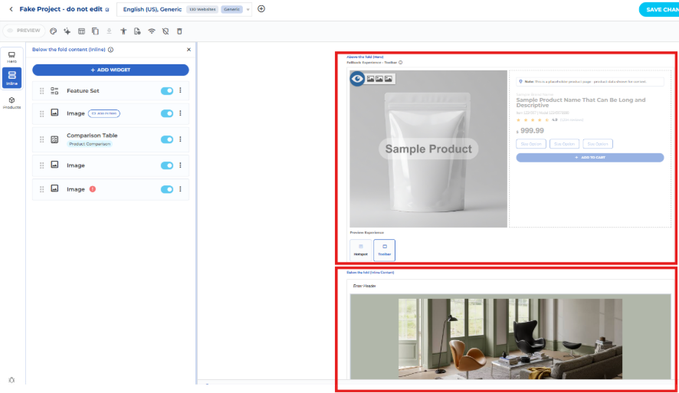Click the info icon beside Below the fold content
The height and width of the screenshot is (393, 679).
click(x=111, y=50)
